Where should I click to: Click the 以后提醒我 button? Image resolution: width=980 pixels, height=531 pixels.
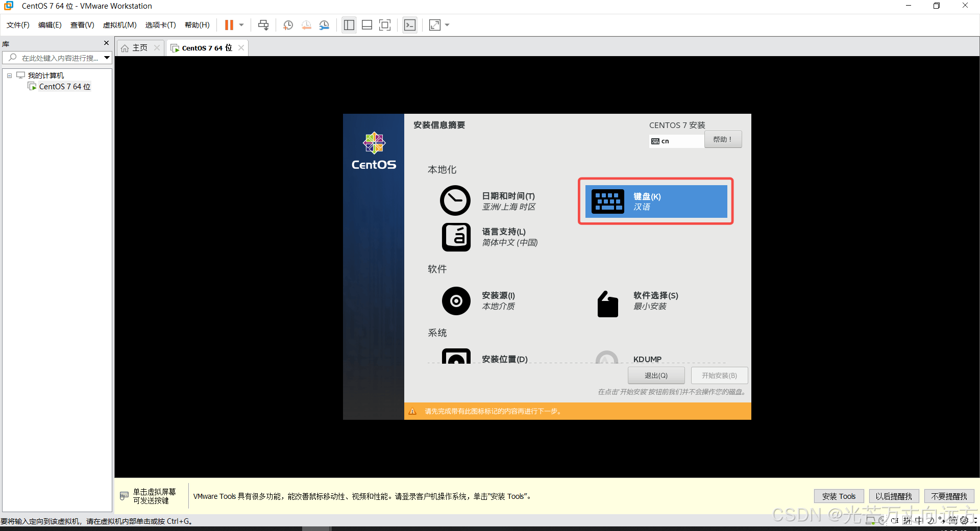pyautogui.click(x=894, y=496)
